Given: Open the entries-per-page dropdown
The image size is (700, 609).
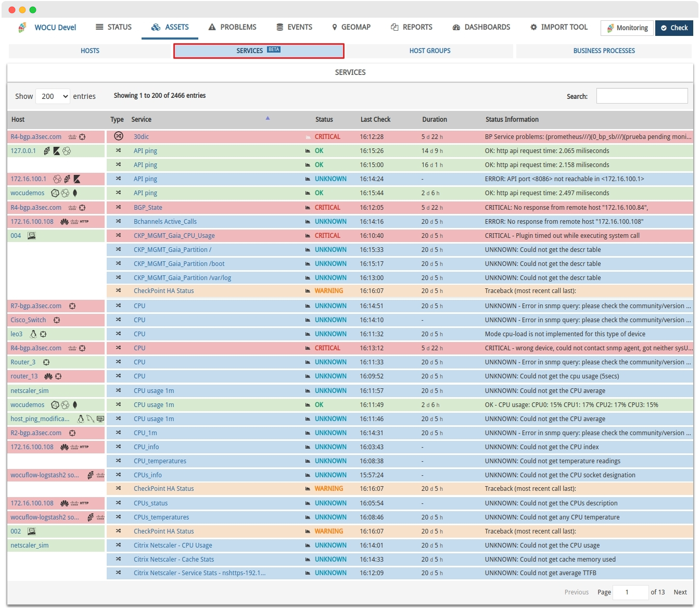Looking at the screenshot, I should click(x=53, y=96).
